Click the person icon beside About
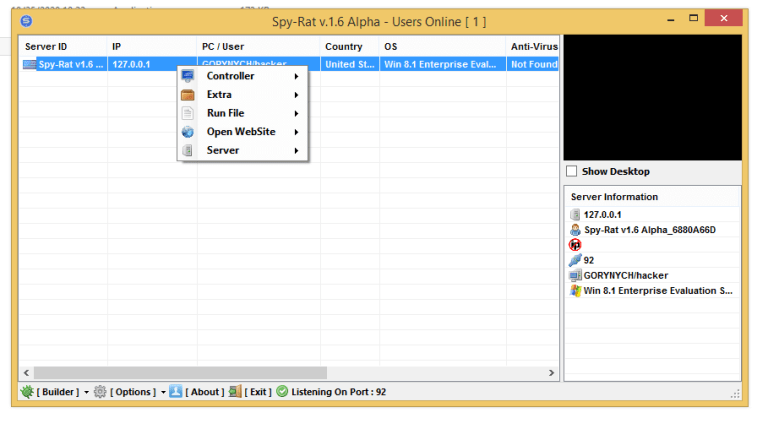This screenshot has height=429, width=768. [176, 391]
